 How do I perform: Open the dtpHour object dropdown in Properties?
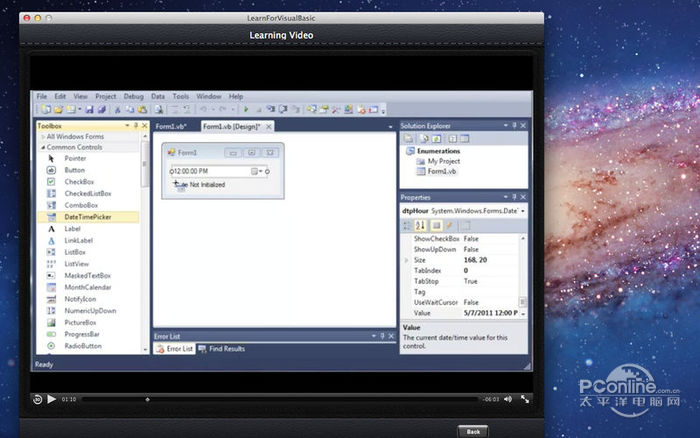point(523,211)
